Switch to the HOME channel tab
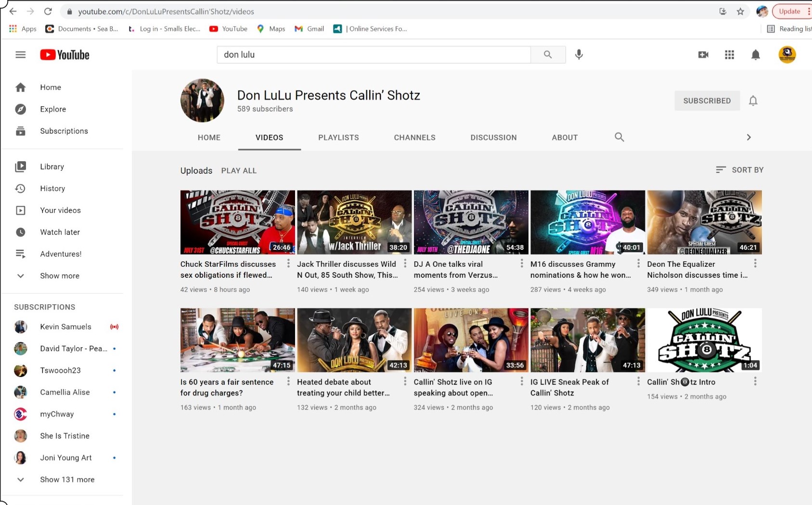Image resolution: width=812 pixels, height=505 pixels. (209, 137)
